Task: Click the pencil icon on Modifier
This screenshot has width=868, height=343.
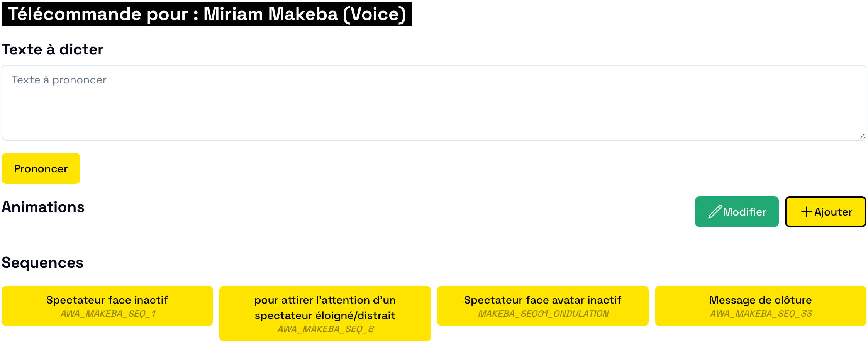Action: pos(715,212)
